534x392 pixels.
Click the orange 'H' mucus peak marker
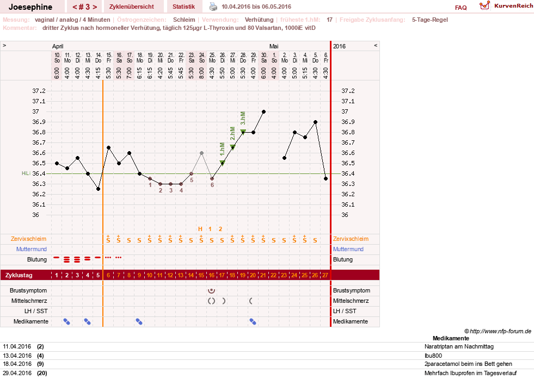click(200, 229)
